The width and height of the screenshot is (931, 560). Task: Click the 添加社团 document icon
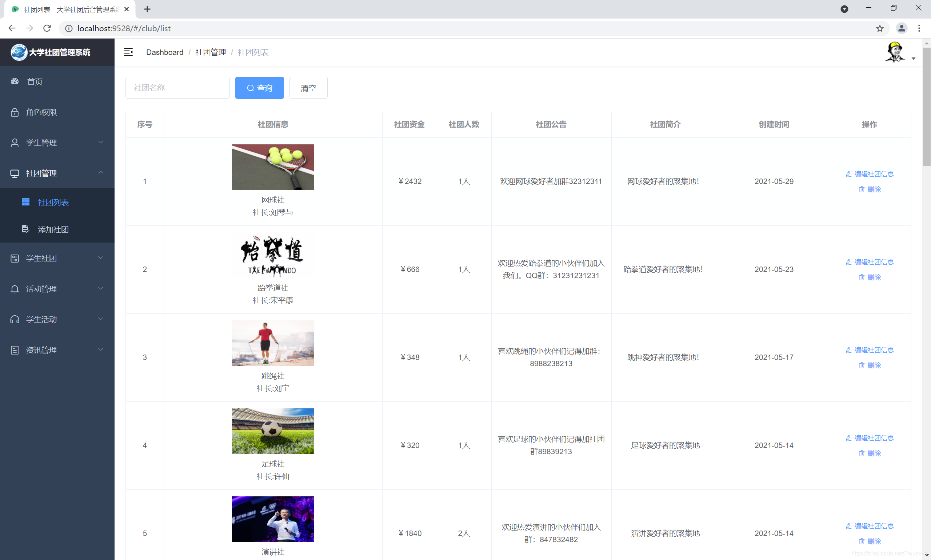25,229
